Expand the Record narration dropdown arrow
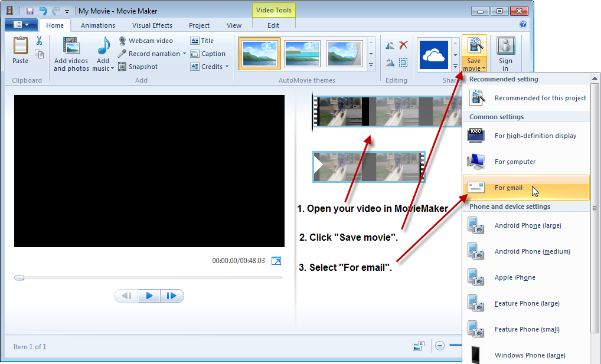This screenshot has width=601, height=364. click(184, 54)
